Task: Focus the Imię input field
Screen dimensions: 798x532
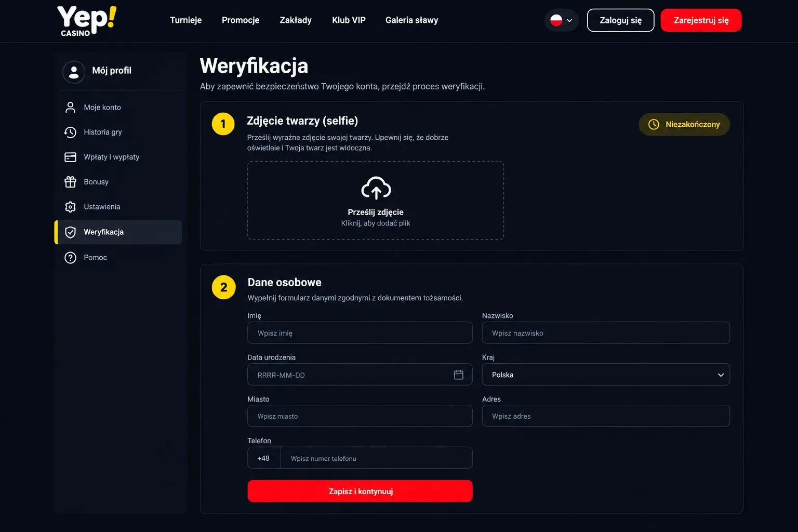Action: point(360,332)
